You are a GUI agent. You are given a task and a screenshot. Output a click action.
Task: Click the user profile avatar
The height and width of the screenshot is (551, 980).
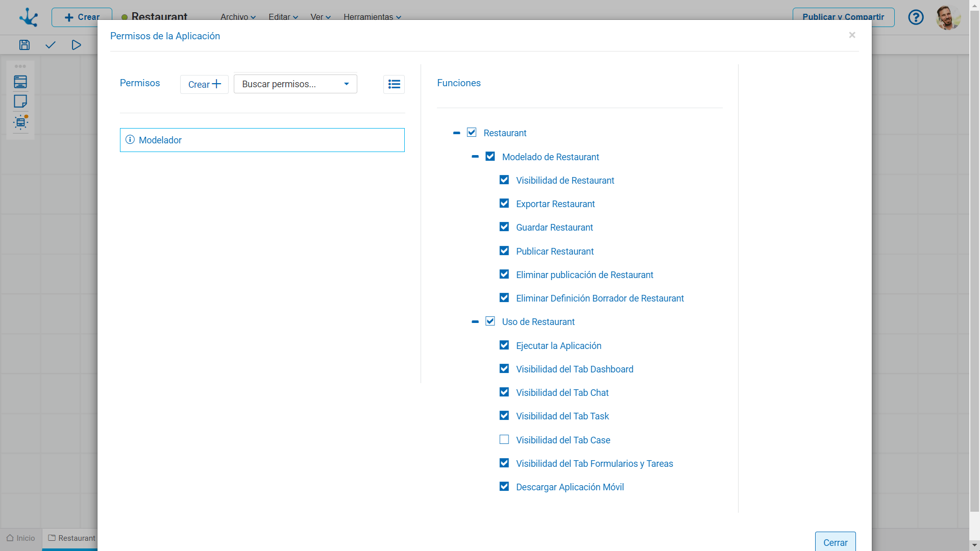[948, 17]
